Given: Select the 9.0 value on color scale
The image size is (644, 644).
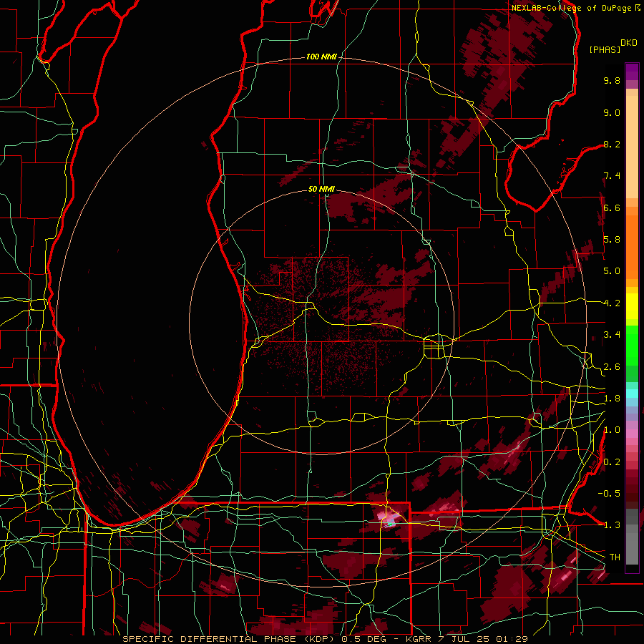Looking at the screenshot, I should pyautogui.click(x=612, y=112).
